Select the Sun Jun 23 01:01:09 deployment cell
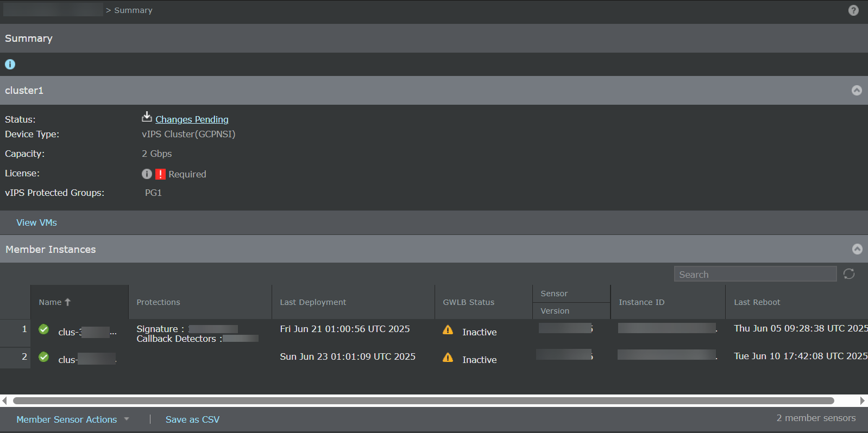Image resolution: width=868 pixels, height=433 pixels. click(x=348, y=356)
